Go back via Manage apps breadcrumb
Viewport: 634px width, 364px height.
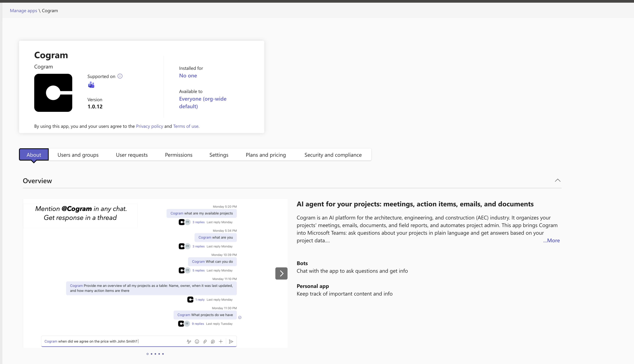24,10
